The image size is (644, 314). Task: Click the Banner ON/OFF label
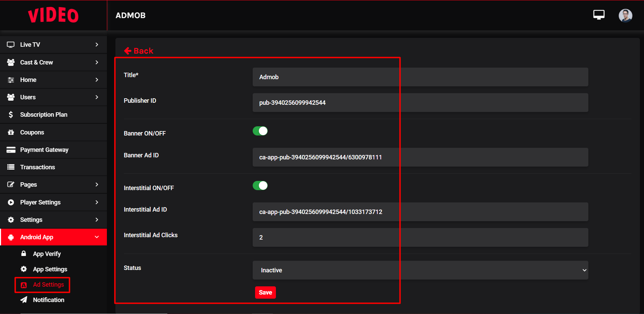[x=145, y=133]
